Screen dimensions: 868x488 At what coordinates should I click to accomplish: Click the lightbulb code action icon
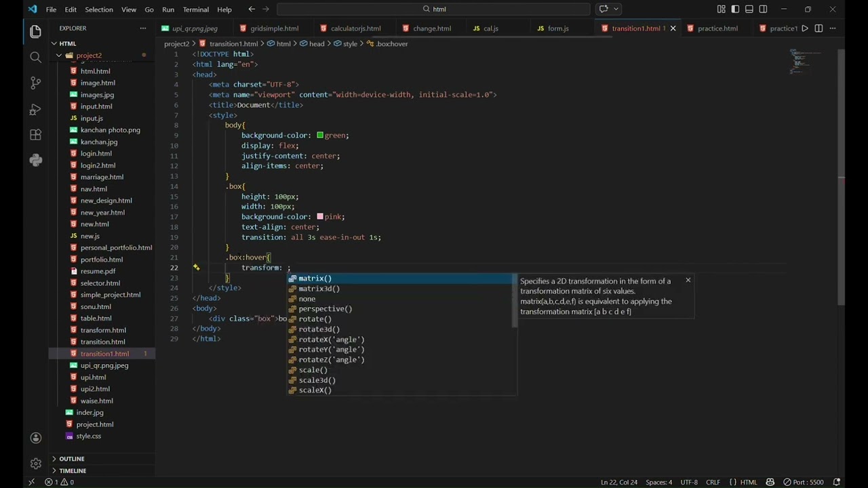(x=196, y=268)
